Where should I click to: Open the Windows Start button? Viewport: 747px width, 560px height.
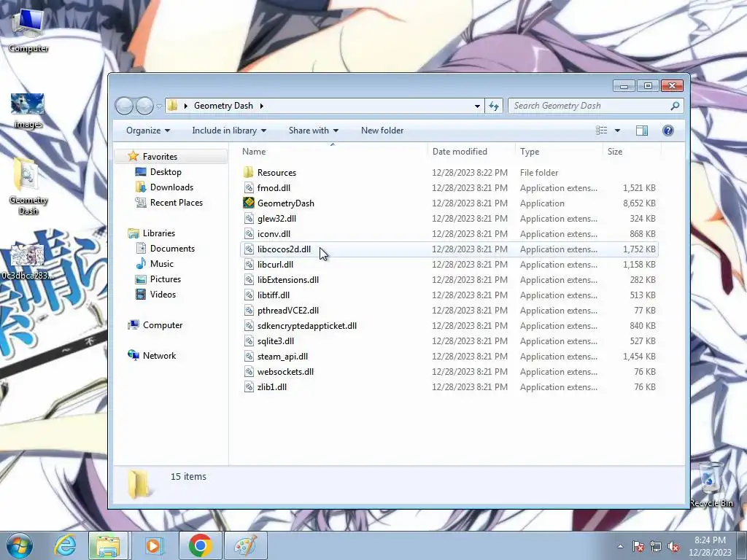(20, 545)
